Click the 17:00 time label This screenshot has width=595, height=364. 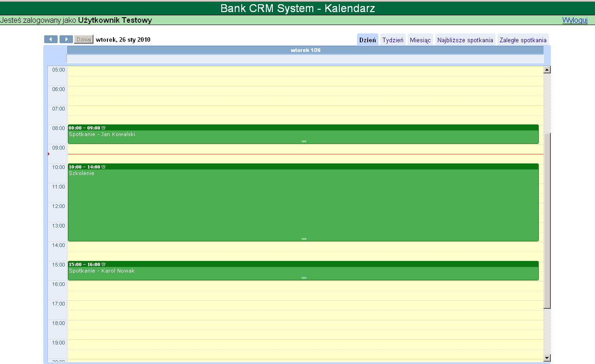tap(59, 304)
